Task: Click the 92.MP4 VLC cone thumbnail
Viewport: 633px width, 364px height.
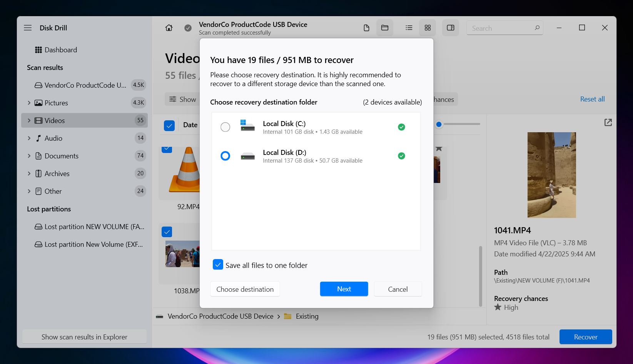Action: (x=185, y=170)
